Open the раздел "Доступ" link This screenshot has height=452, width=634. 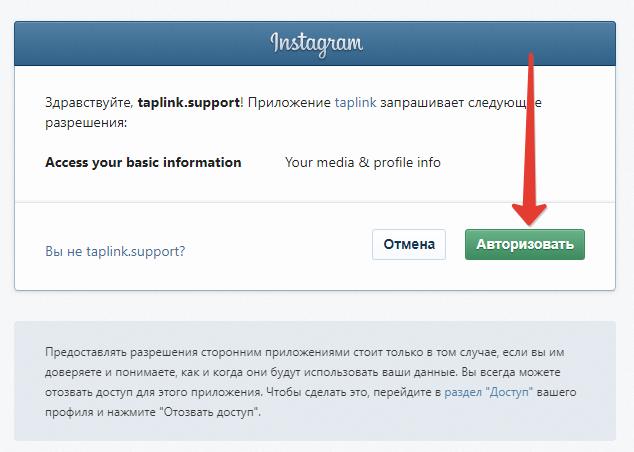[x=488, y=392]
